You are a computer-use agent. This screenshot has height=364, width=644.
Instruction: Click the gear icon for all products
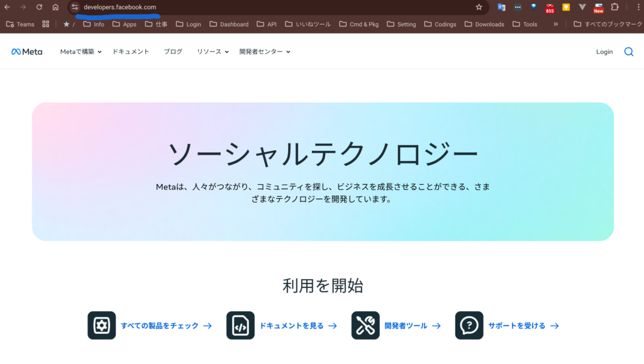pyautogui.click(x=101, y=326)
